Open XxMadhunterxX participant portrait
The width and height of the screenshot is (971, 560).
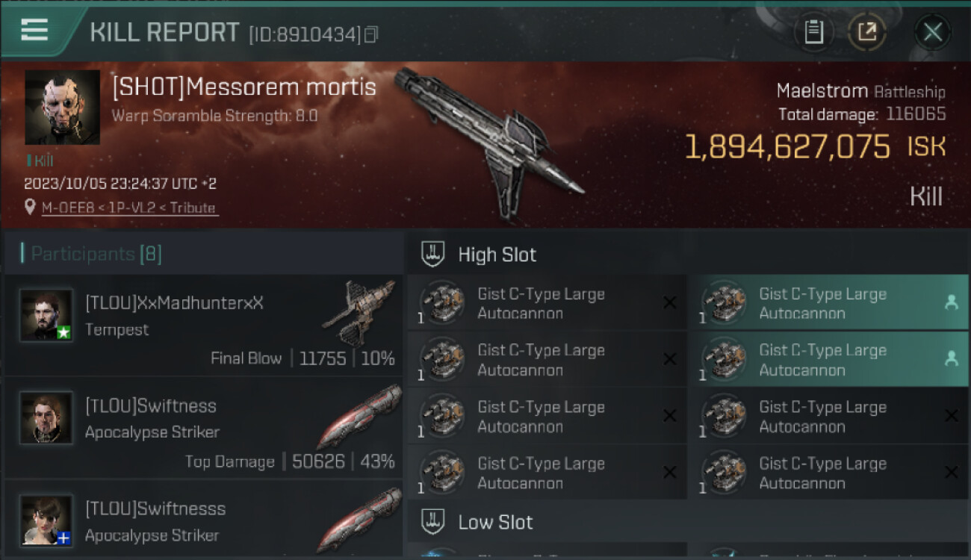[x=46, y=315]
